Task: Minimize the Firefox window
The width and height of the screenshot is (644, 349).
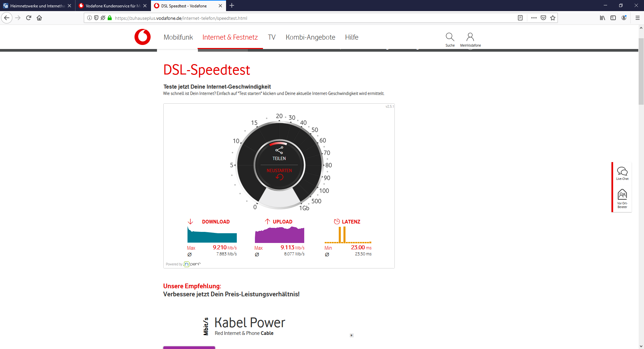Action: (x=605, y=5)
